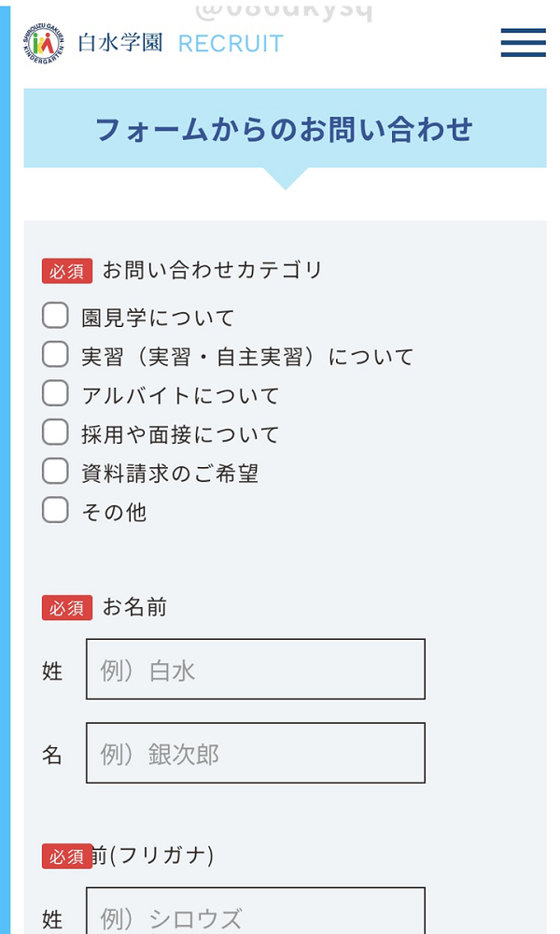Click the 必須 badge beside お問い合わせカテゴリ
The width and height of the screenshot is (560, 934).
[67, 271]
